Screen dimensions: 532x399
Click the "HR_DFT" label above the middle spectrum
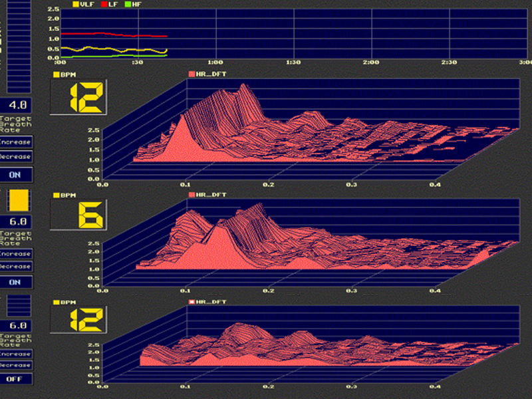(x=211, y=195)
